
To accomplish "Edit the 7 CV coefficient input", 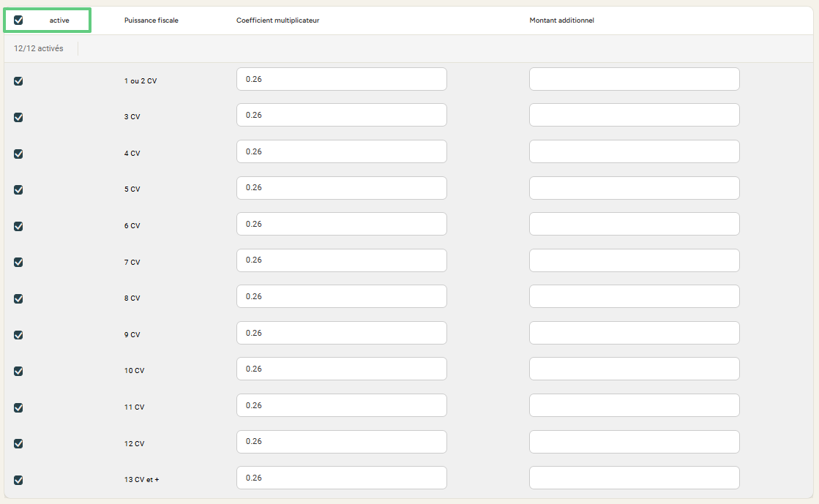I will (342, 260).
